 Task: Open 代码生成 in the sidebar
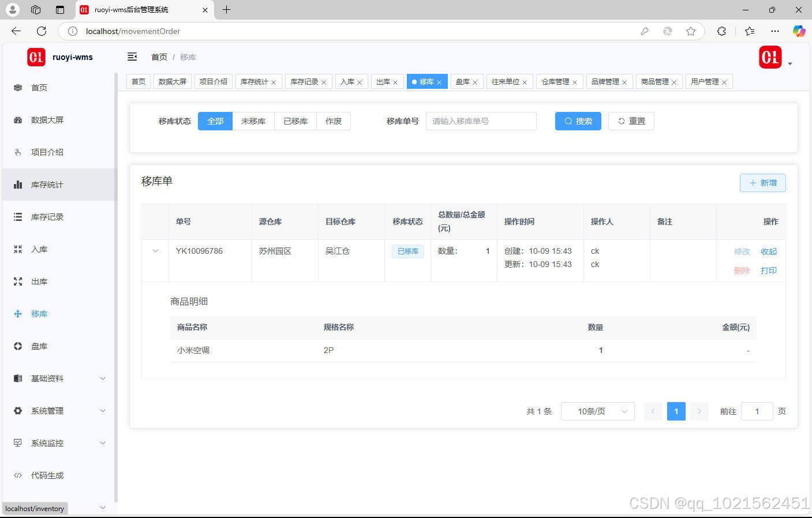tap(47, 475)
